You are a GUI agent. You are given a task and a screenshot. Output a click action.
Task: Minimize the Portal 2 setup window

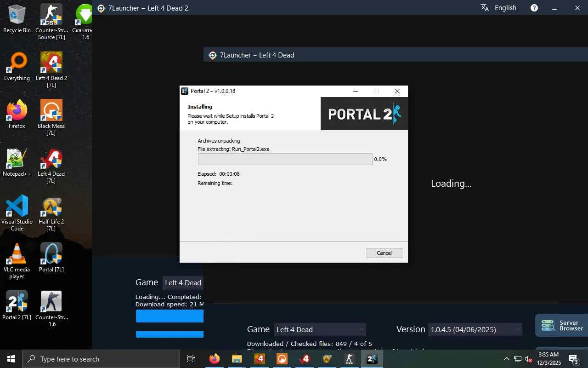(x=355, y=91)
